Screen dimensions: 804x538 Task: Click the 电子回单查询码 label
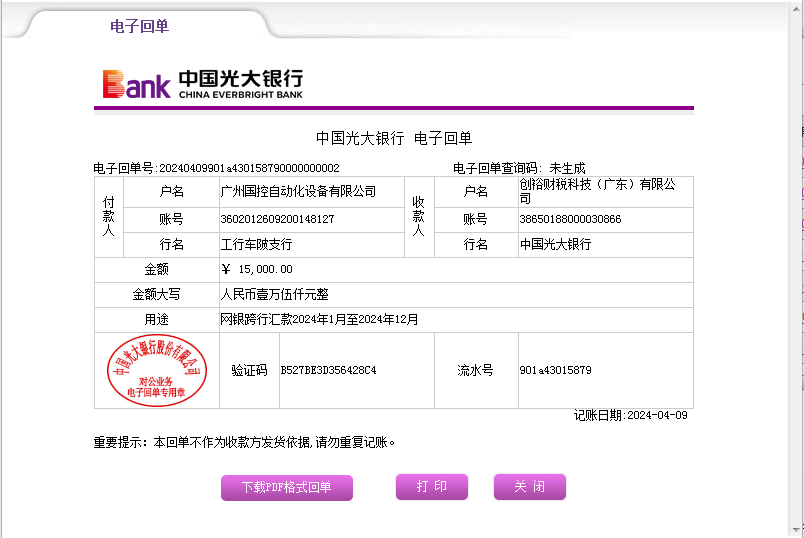[x=495, y=168]
